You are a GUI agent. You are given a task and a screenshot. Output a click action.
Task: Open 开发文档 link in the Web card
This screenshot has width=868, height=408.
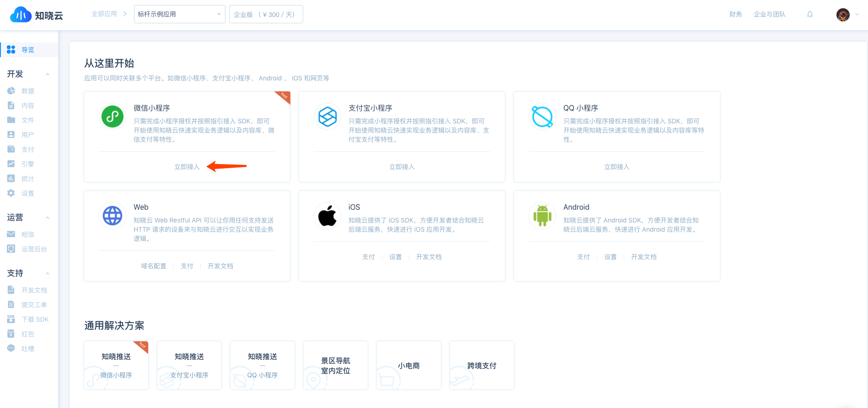tap(220, 266)
